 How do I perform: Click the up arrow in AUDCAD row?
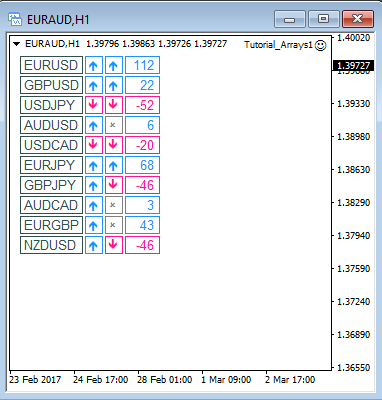click(94, 205)
